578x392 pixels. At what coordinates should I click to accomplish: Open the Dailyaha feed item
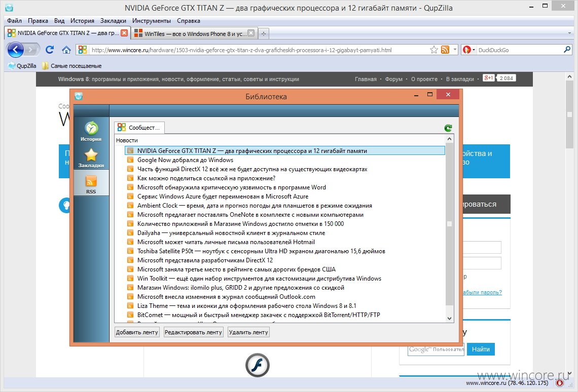pos(231,233)
